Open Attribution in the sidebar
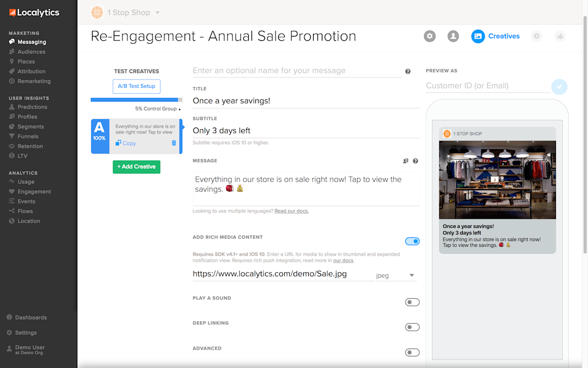Viewport: 588px width, 368px height. (x=27, y=71)
